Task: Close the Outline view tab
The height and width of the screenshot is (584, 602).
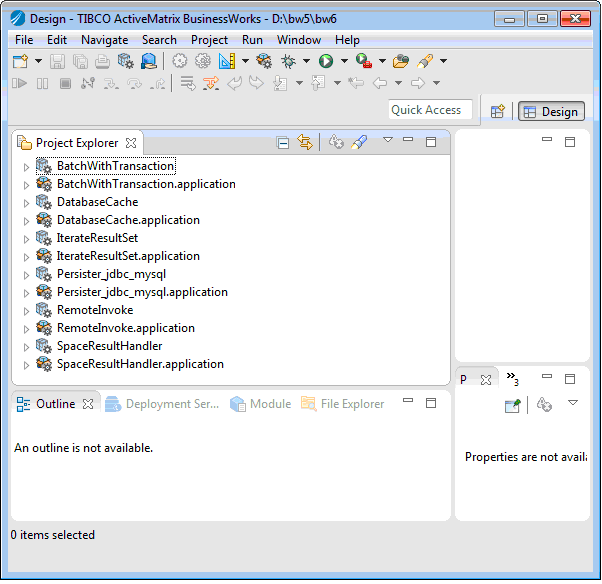Action: point(88,404)
